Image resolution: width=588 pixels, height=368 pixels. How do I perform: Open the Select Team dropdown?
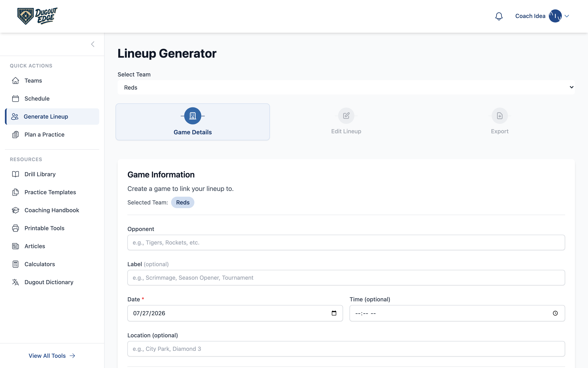coord(346,87)
